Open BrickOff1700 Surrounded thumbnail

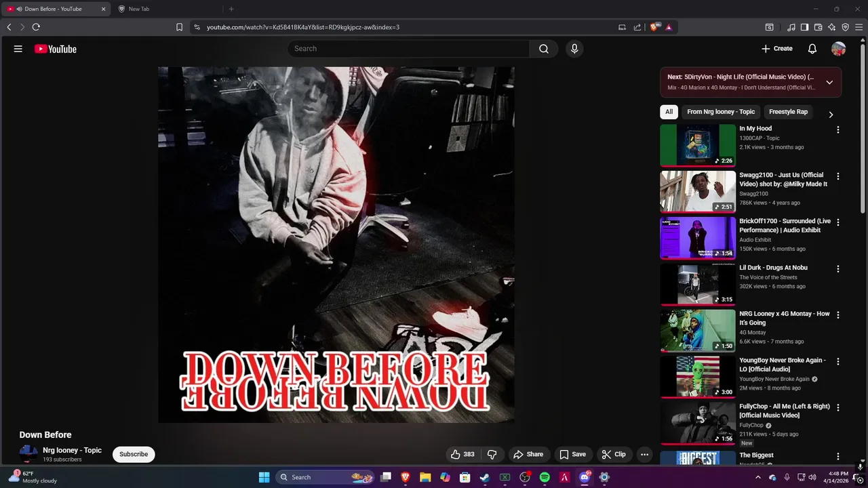(x=698, y=238)
